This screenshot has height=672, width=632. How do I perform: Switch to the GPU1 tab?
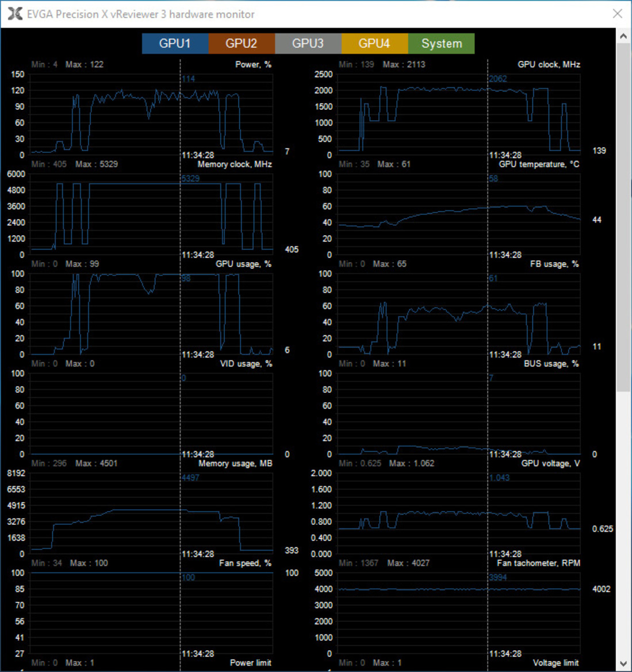tap(175, 43)
